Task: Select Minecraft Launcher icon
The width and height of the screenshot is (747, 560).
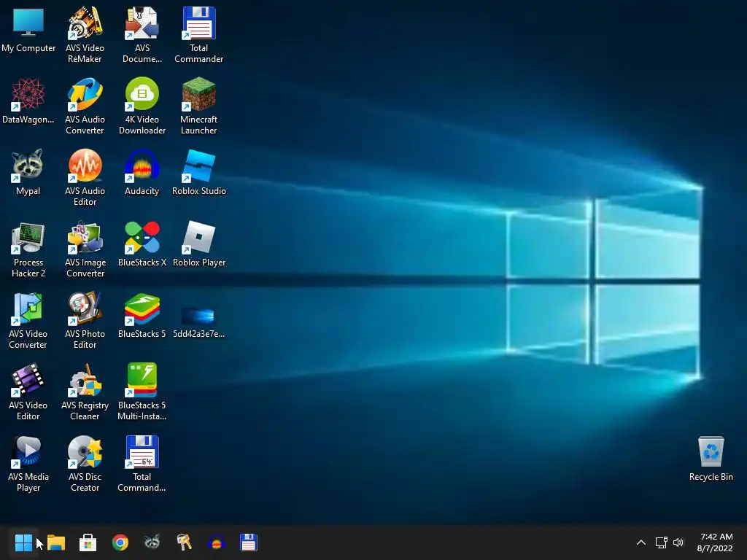Action: pyautogui.click(x=198, y=106)
